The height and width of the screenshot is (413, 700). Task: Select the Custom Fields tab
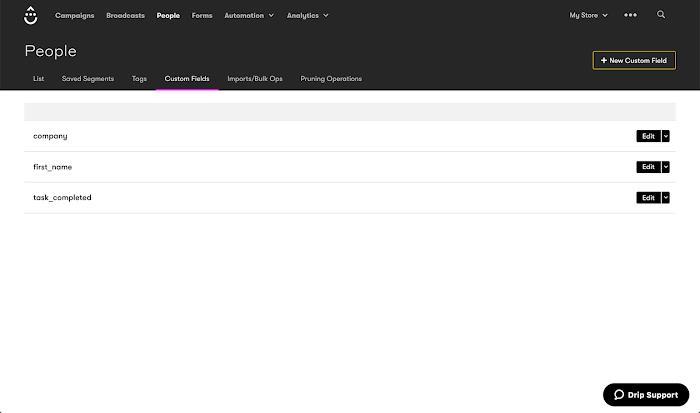point(187,79)
